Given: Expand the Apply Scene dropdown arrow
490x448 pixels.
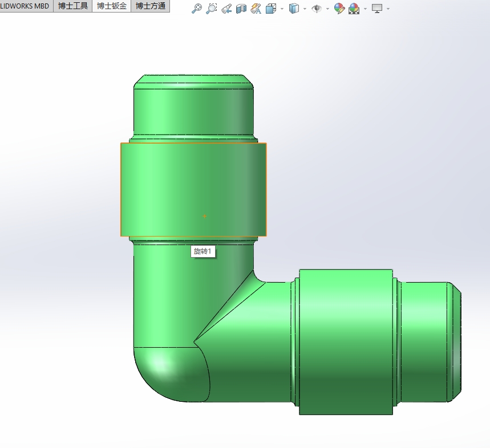Looking at the screenshot, I should pyautogui.click(x=365, y=9).
